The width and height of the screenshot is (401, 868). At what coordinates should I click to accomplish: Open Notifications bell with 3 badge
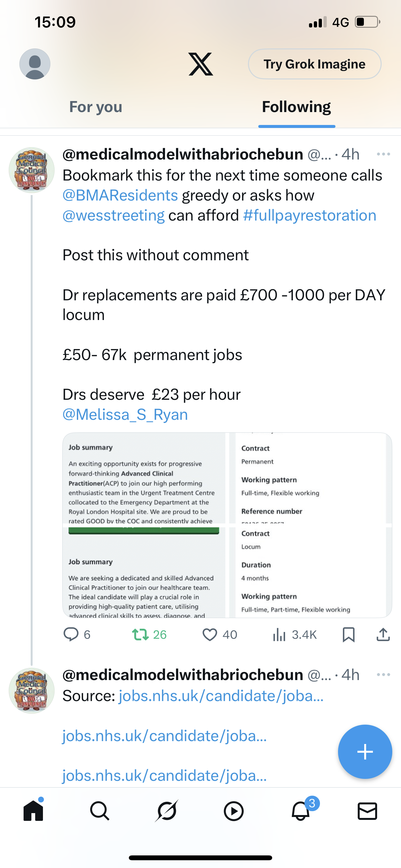[301, 811]
